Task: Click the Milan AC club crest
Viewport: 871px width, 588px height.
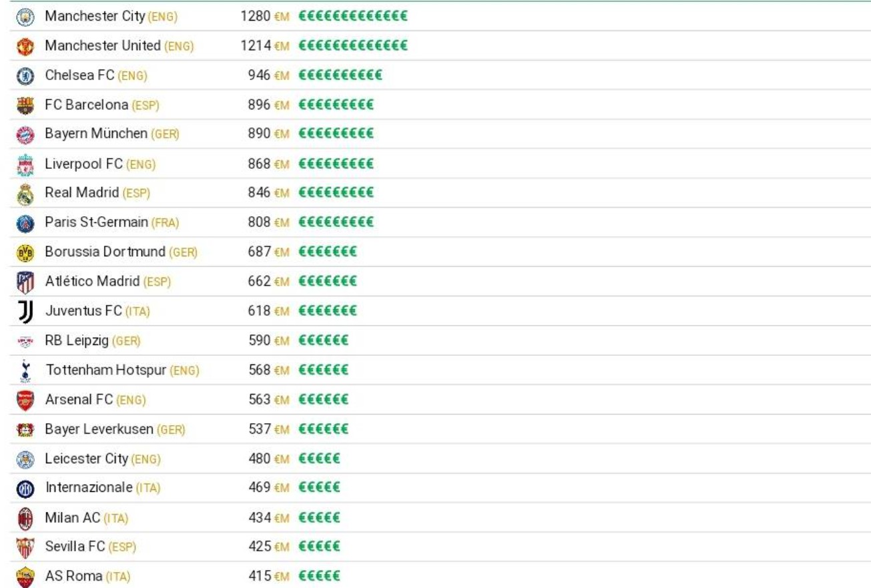Action: pos(25,519)
